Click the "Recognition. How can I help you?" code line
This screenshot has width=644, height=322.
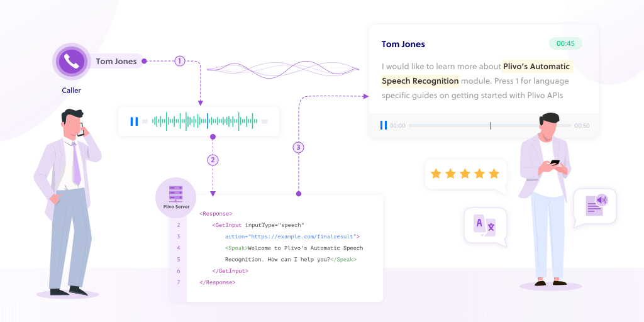click(291, 260)
